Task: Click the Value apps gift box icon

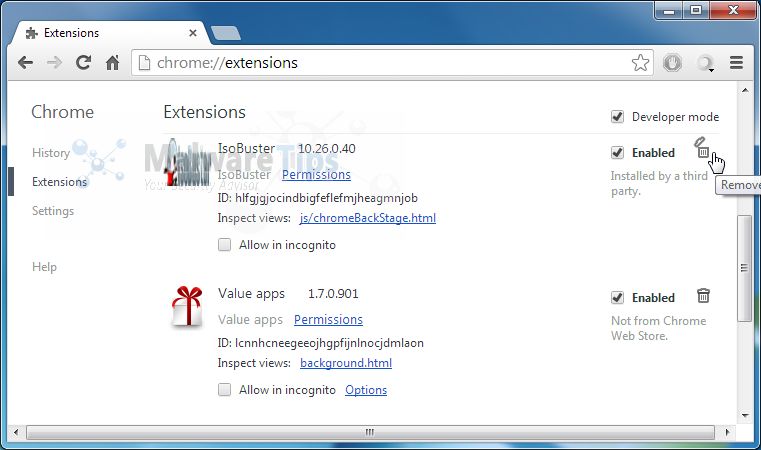Action: 187,306
